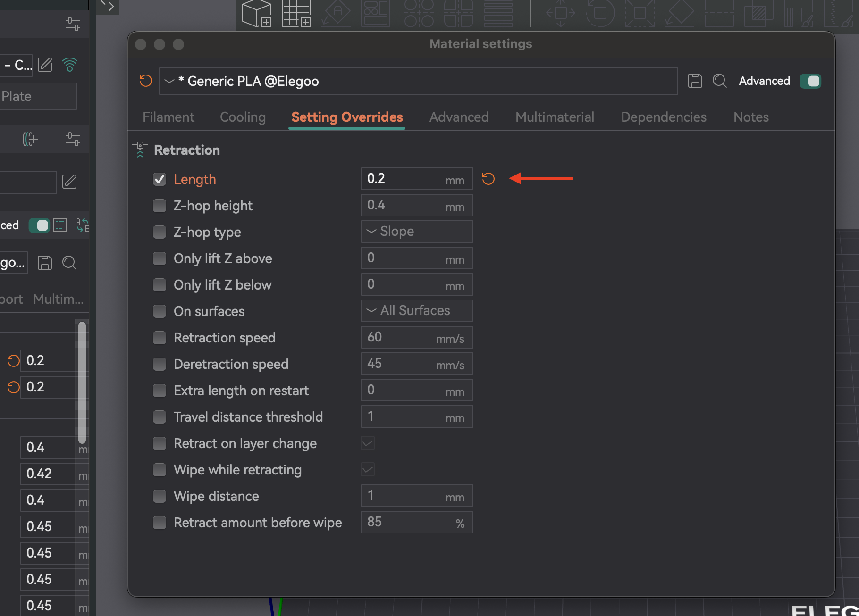Click the Plate field in the sidebar

[x=38, y=96]
